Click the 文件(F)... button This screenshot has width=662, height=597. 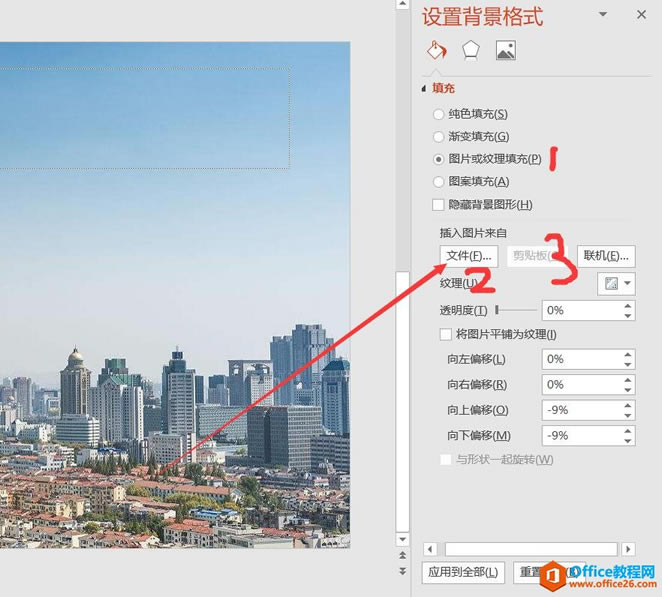469,256
